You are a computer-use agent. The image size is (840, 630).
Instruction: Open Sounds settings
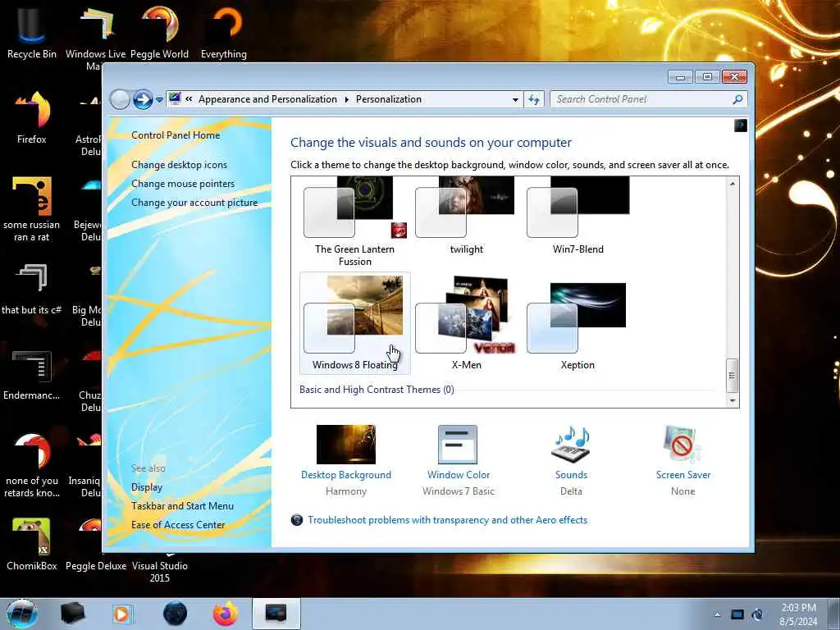coord(571,461)
